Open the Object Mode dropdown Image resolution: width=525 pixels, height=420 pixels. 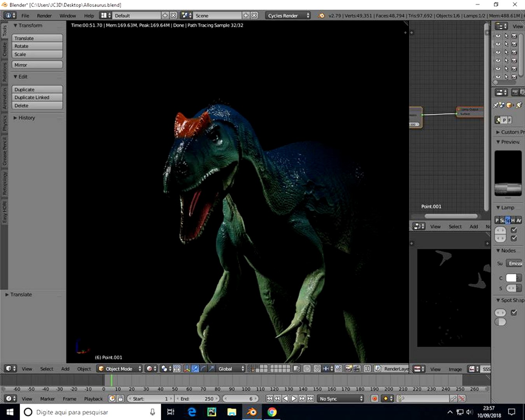coord(119,368)
